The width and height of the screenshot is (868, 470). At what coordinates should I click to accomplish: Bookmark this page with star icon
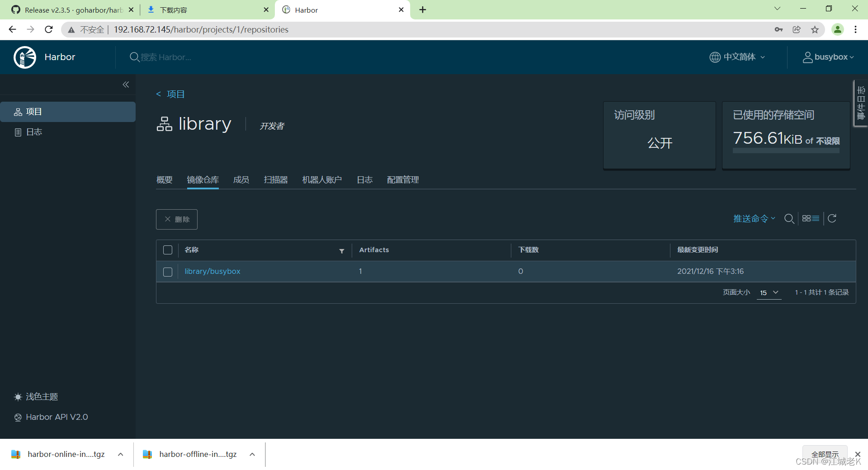pyautogui.click(x=815, y=29)
